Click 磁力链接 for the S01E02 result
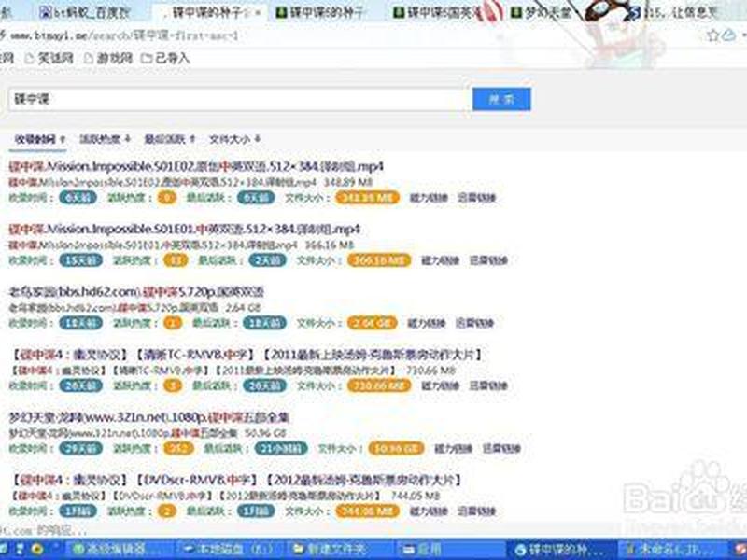The image size is (747, 560). [429, 198]
